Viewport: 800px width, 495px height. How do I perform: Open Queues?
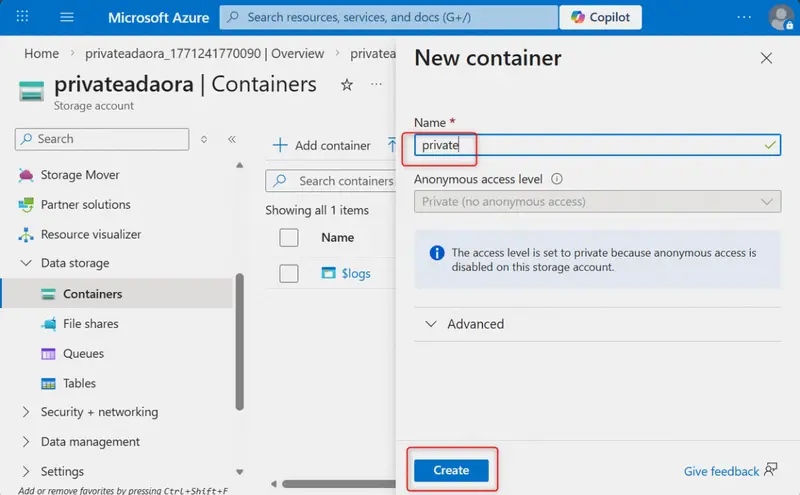pyautogui.click(x=83, y=354)
